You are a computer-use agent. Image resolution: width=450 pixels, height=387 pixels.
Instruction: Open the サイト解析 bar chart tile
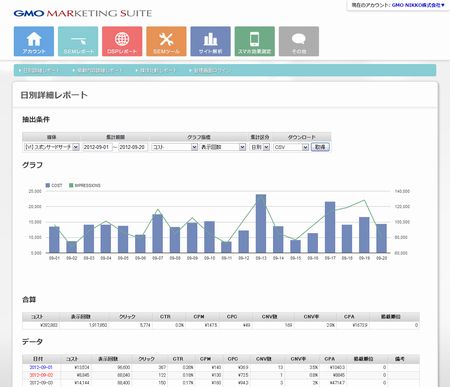210,41
